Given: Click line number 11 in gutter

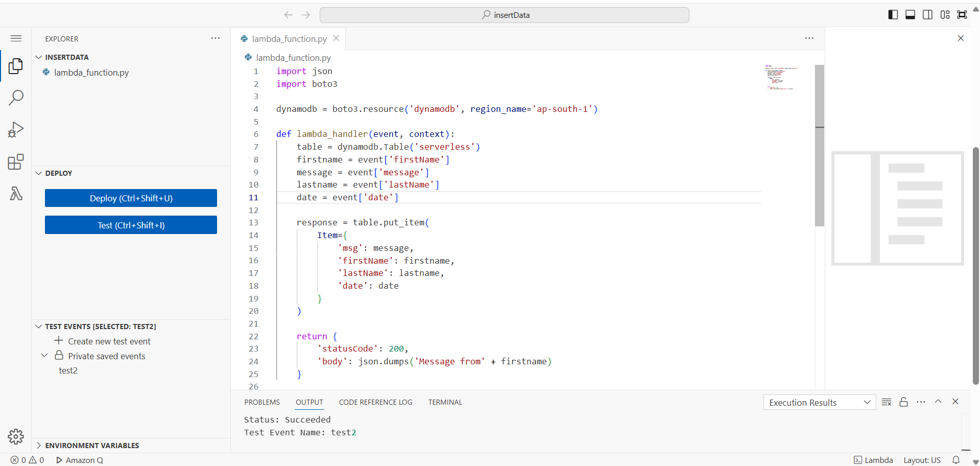Looking at the screenshot, I should click(x=254, y=197).
